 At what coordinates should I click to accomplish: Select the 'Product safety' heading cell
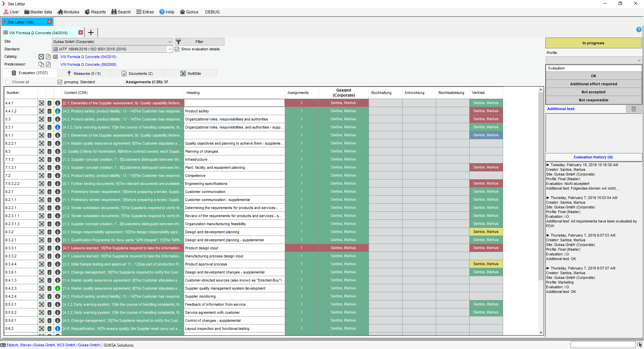coord(234,111)
